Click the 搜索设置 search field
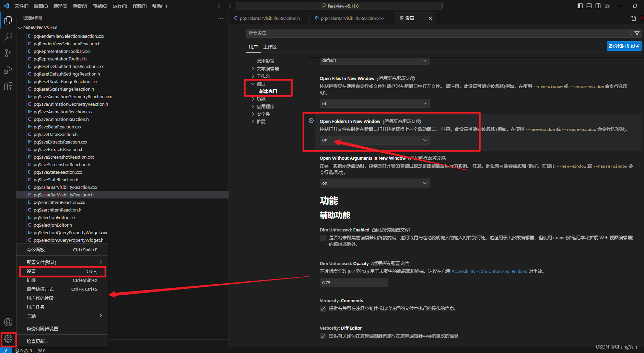The image size is (644, 353). [x=436, y=33]
